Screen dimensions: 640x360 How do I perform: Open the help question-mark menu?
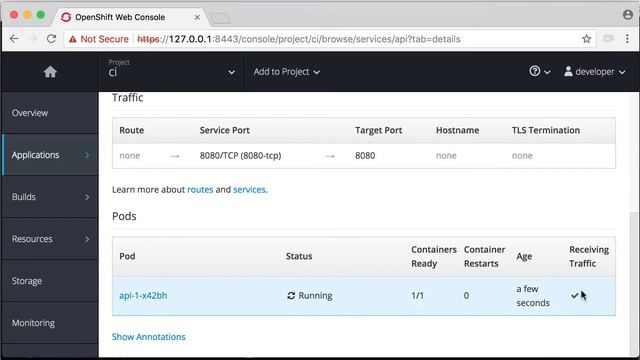(540, 71)
